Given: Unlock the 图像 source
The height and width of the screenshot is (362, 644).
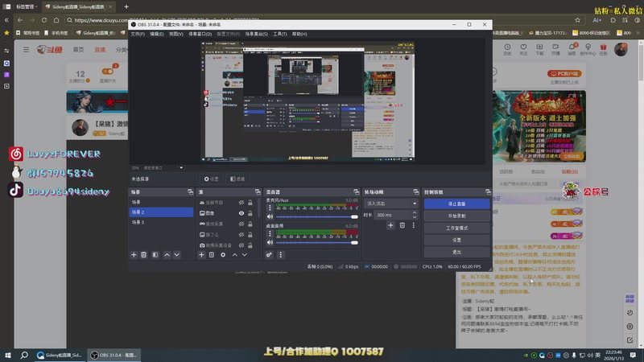Looking at the screenshot, I should [250, 213].
